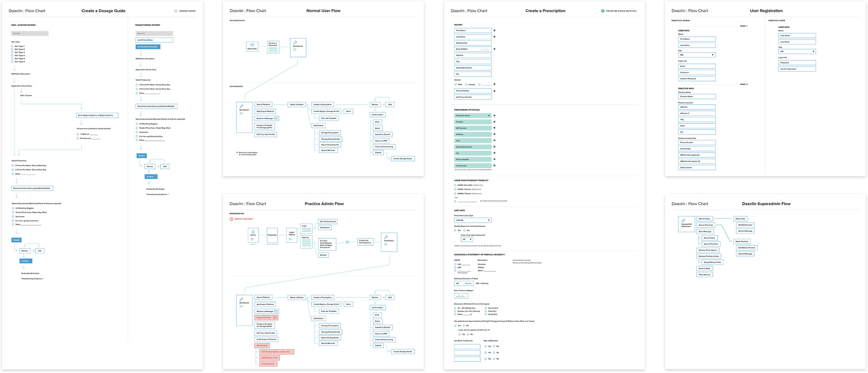Click the Home house icon in Practice Admin Flow
This screenshot has width=868, height=373.
253,232
